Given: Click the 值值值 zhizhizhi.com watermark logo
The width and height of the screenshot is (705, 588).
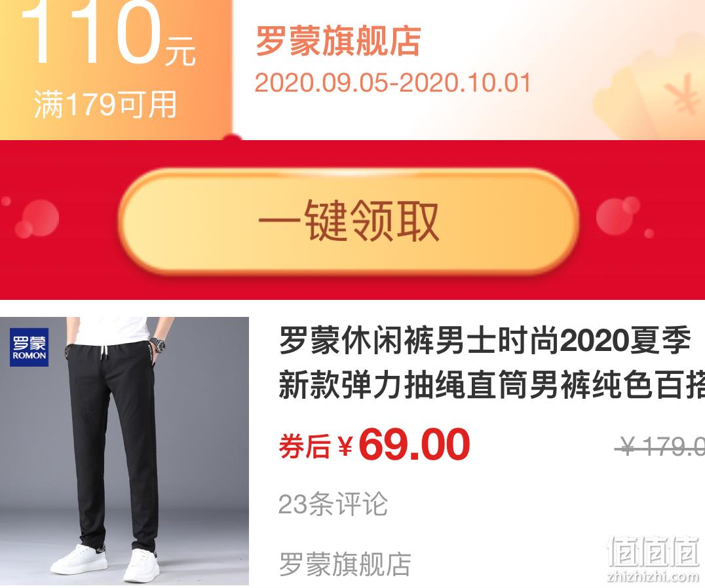Looking at the screenshot, I should pos(653,559).
